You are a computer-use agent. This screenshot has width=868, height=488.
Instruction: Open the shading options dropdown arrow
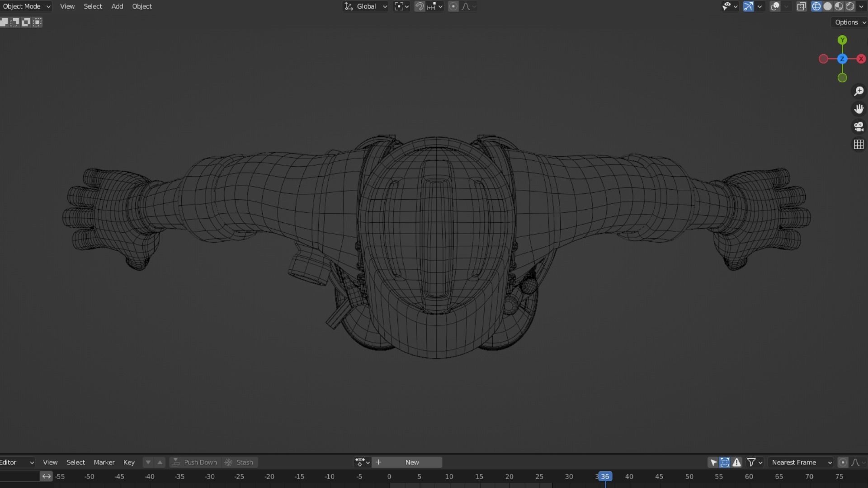click(x=861, y=6)
